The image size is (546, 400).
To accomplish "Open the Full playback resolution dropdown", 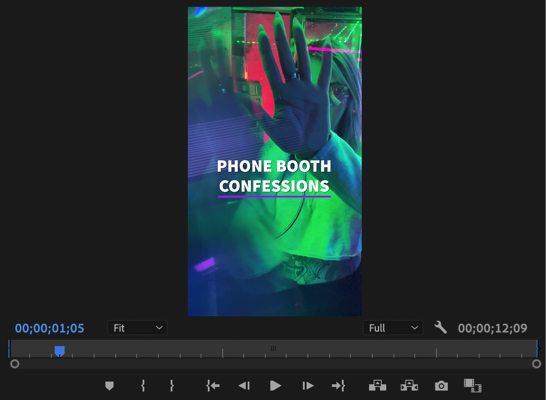I will pos(393,328).
